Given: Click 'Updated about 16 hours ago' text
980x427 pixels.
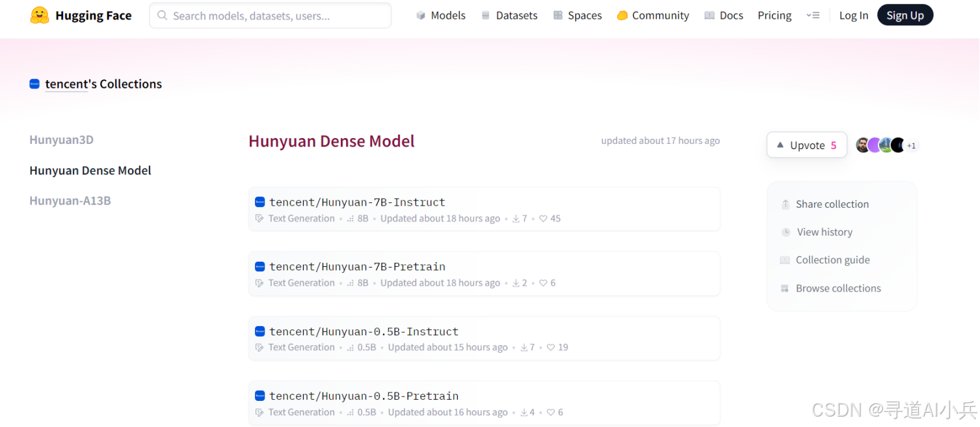Looking at the screenshot, I should click(x=448, y=412).
